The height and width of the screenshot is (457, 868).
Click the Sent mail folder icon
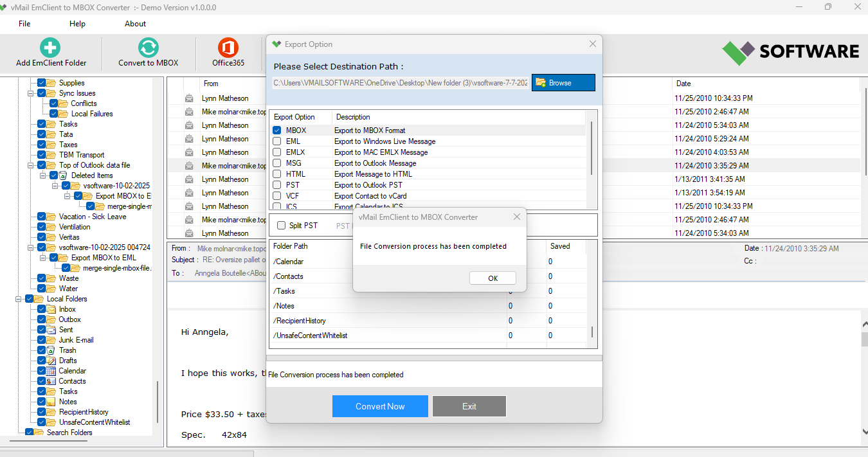pyautogui.click(x=51, y=330)
